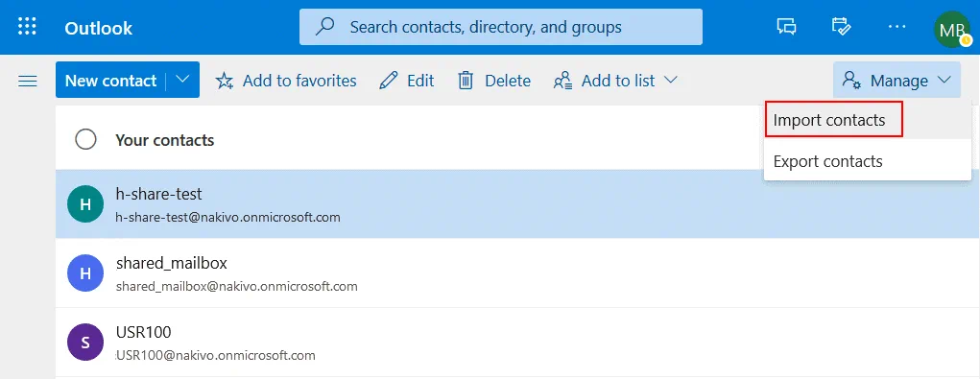
Task: Open the app launcher grid
Action: (28, 27)
